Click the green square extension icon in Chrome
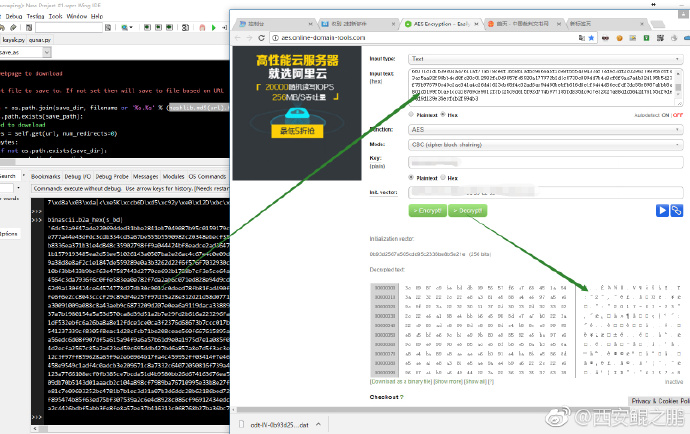Viewport: 690px width, 434px height. click(x=646, y=38)
